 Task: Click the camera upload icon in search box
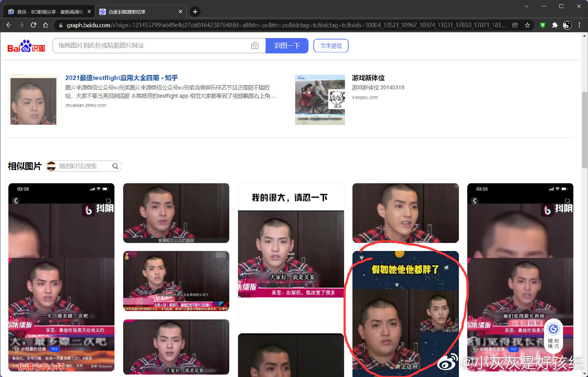click(x=255, y=46)
